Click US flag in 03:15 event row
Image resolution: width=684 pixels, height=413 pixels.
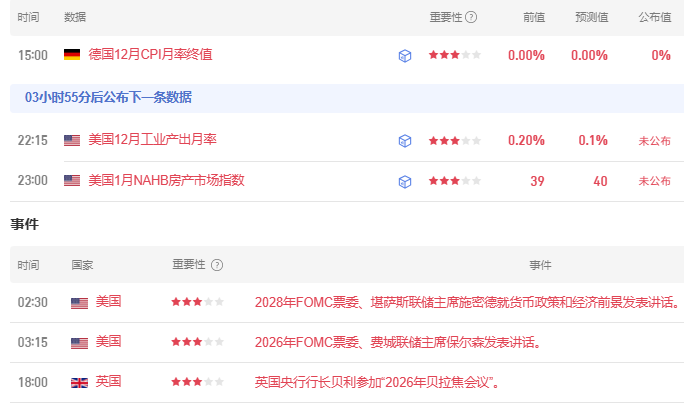coord(79,343)
